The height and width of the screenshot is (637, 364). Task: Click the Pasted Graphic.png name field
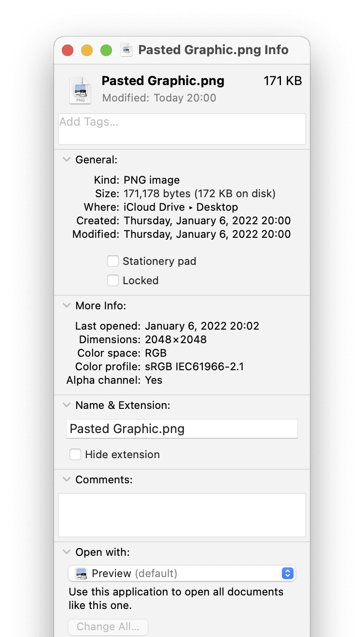point(182,429)
